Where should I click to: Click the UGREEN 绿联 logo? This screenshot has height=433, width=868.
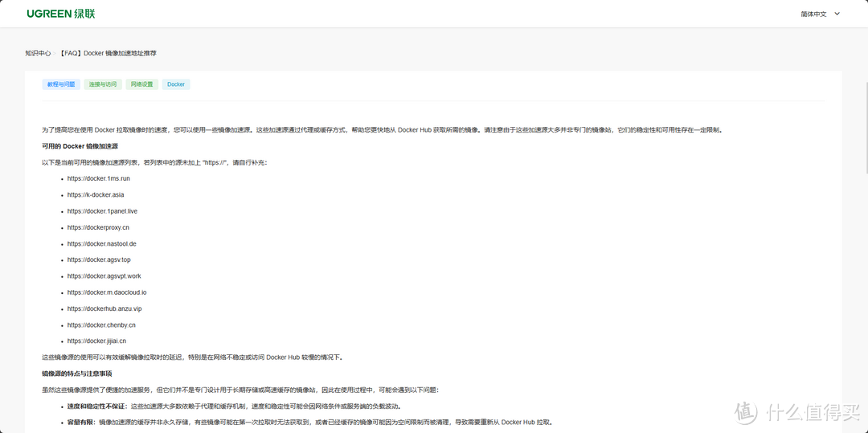(x=61, y=14)
